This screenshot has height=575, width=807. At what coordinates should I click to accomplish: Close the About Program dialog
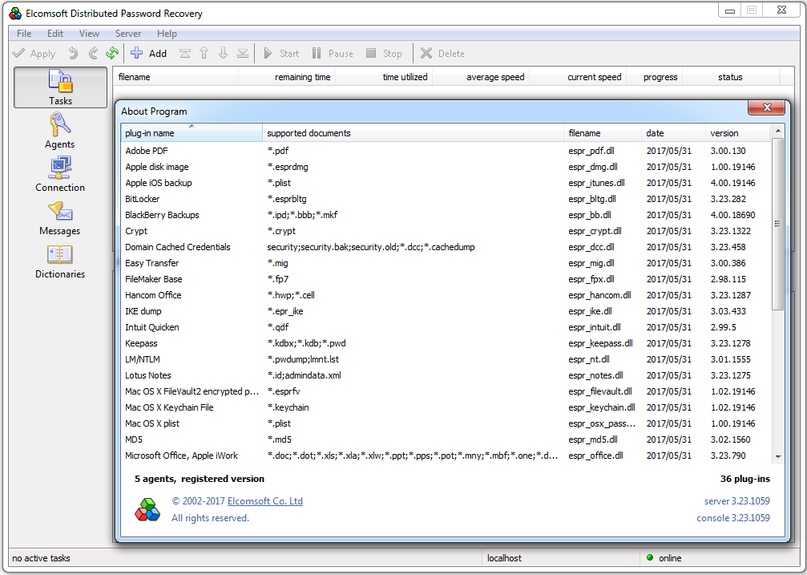tap(766, 108)
